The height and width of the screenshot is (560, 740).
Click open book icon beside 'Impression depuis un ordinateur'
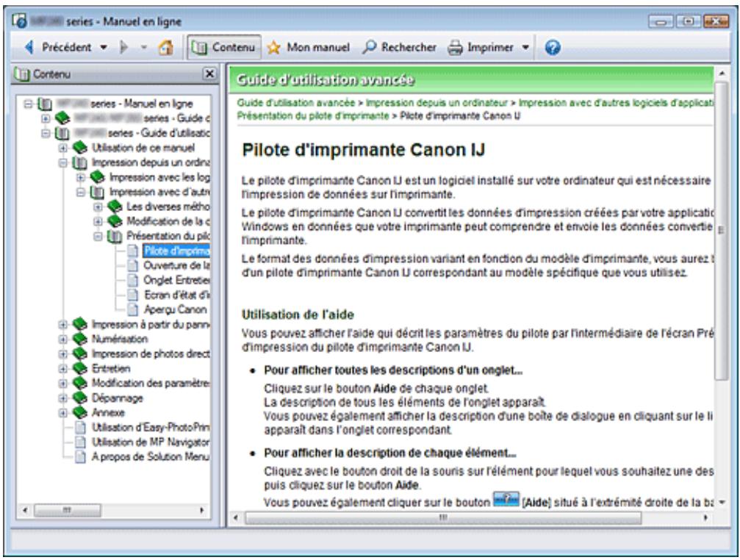[80, 162]
